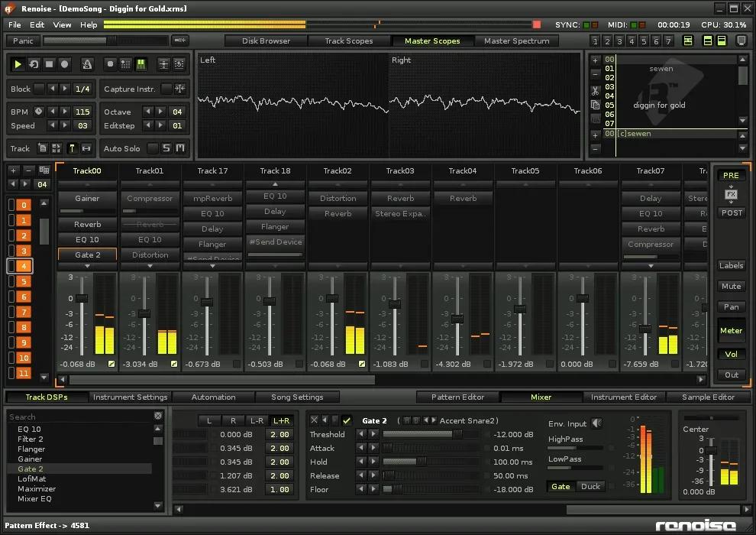
Task: Increase BPM with the right arrow
Action: pos(65,112)
